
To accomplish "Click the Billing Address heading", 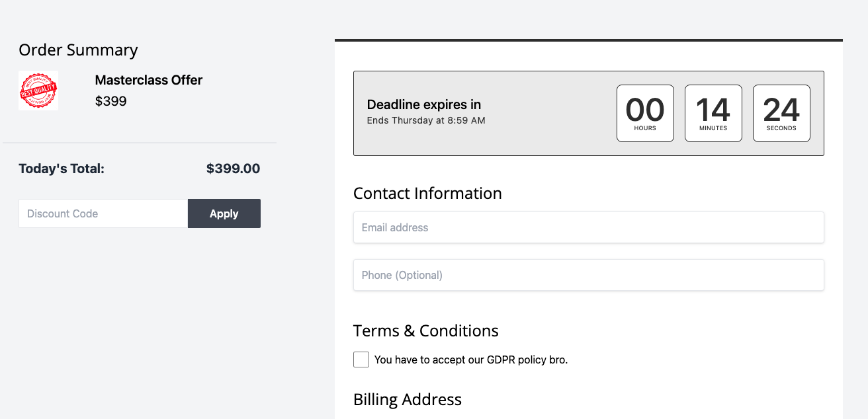I will click(408, 399).
